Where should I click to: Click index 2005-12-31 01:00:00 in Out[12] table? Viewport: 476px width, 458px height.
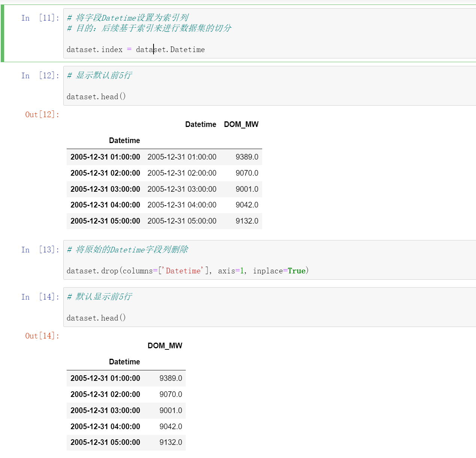click(105, 157)
